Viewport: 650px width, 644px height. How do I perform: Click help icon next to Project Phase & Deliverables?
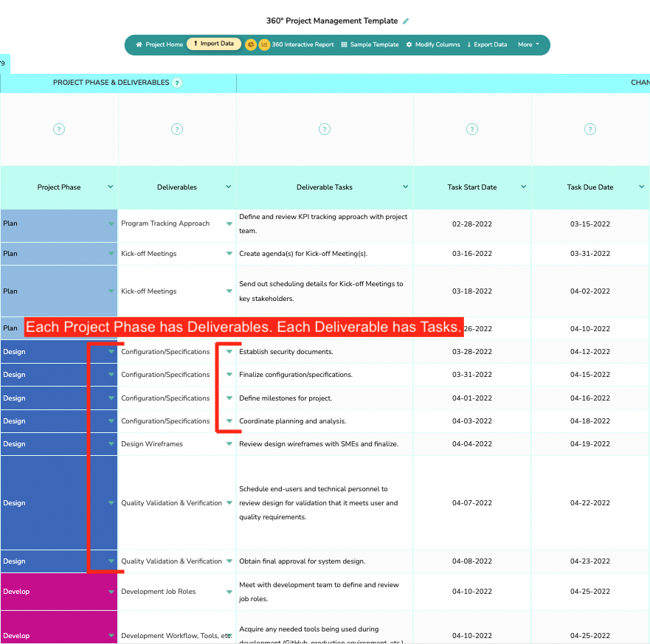(177, 83)
